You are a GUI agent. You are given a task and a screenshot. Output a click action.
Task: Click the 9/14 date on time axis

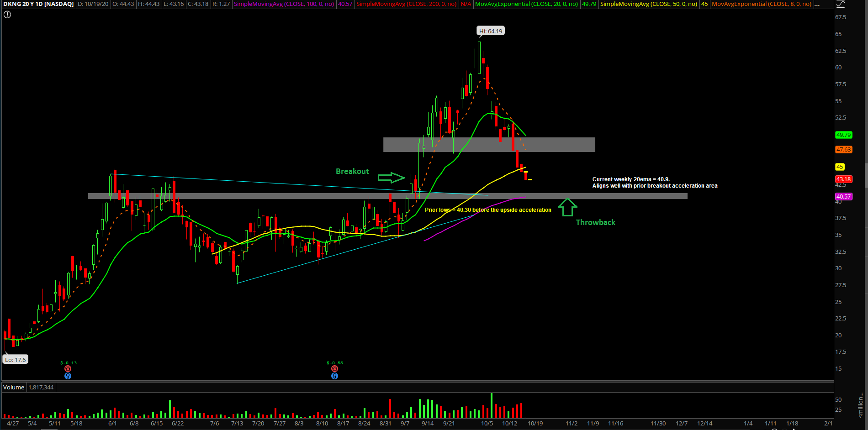click(428, 424)
